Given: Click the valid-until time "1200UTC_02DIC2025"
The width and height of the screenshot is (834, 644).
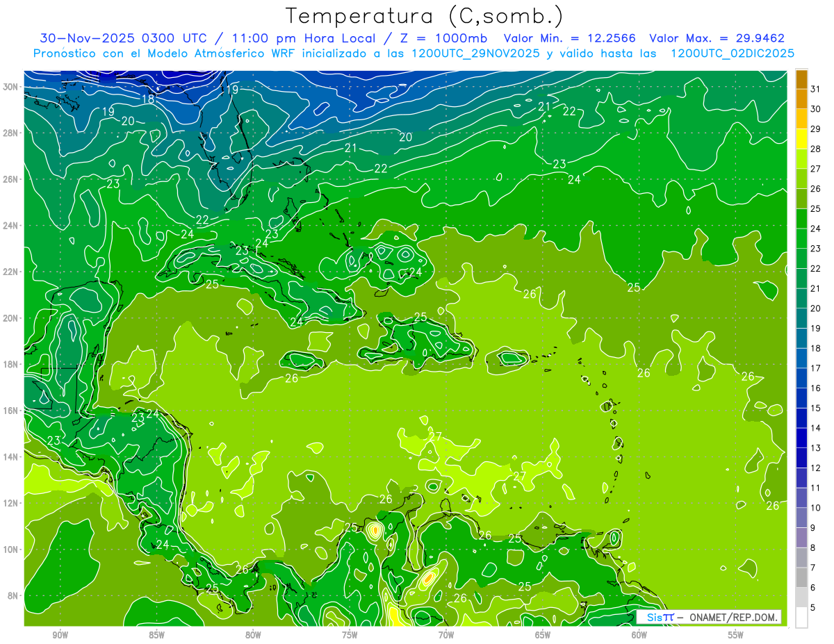Looking at the screenshot, I should (x=733, y=53).
